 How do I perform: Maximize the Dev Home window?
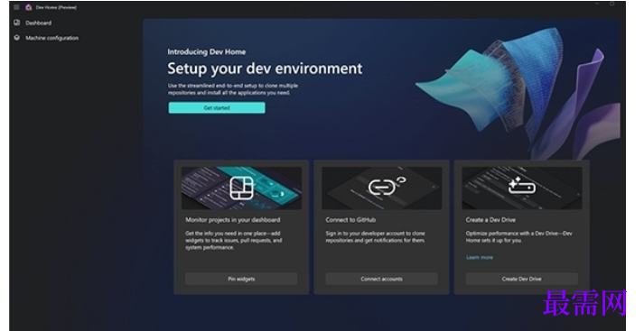click(611, 4)
